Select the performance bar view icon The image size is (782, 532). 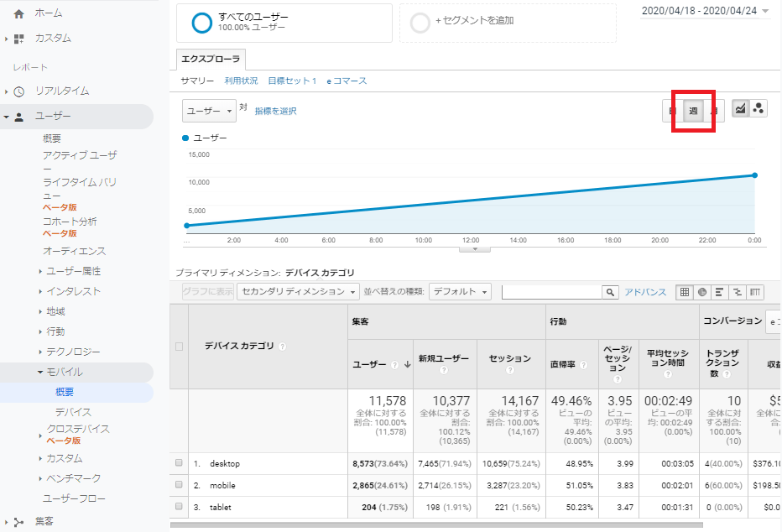[x=718, y=291]
